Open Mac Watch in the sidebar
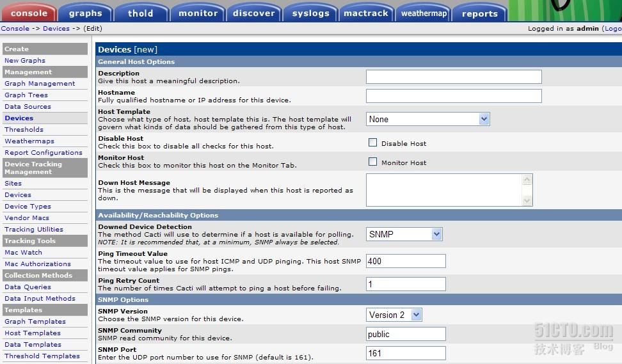 pyautogui.click(x=23, y=252)
